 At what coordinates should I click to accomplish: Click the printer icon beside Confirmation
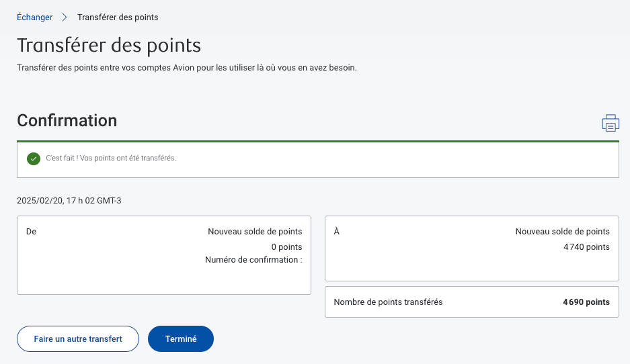click(610, 123)
